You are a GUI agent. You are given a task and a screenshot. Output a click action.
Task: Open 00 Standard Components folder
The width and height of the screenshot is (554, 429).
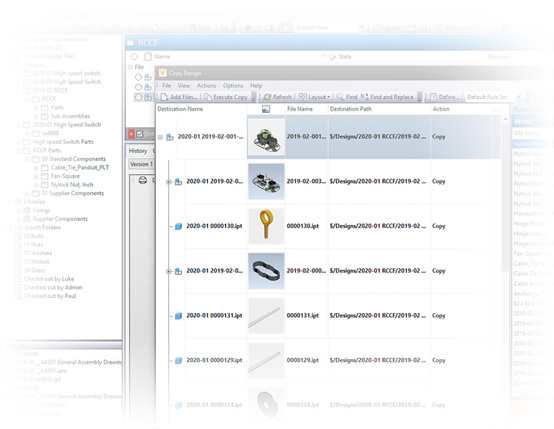click(73, 159)
